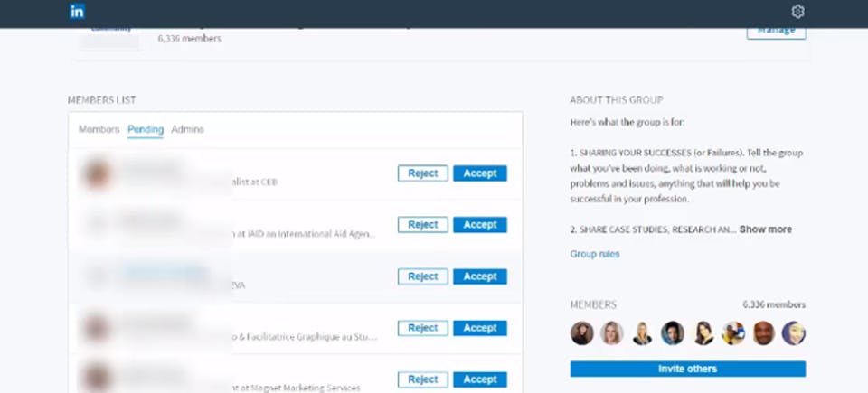The height and width of the screenshot is (393, 868).
Task: Open the last member avatar in the row
Action: 793,333
